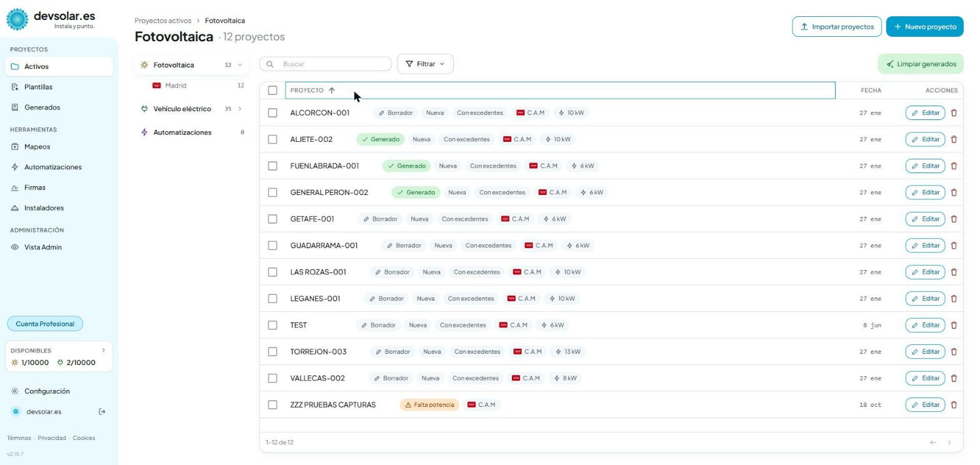Click trash icon in the GETAFE-001 row

[x=954, y=219]
